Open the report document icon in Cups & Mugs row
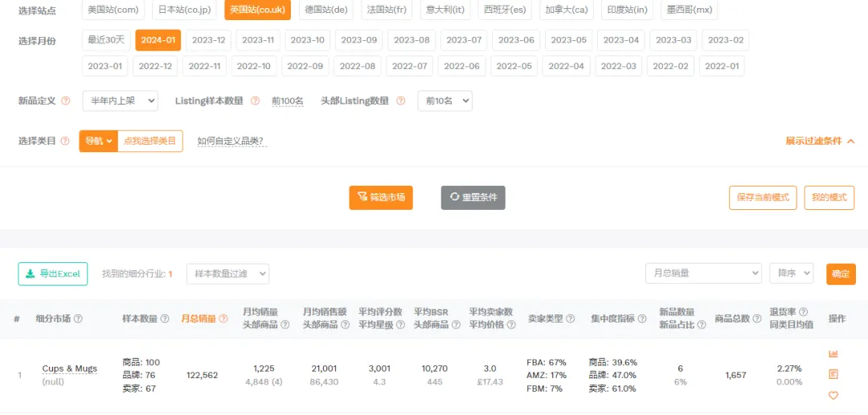868x415 pixels. (x=833, y=375)
